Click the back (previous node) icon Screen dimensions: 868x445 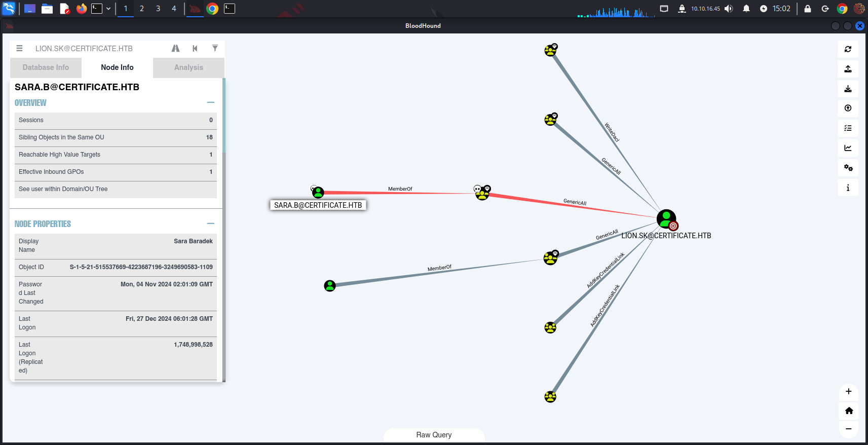(x=195, y=49)
